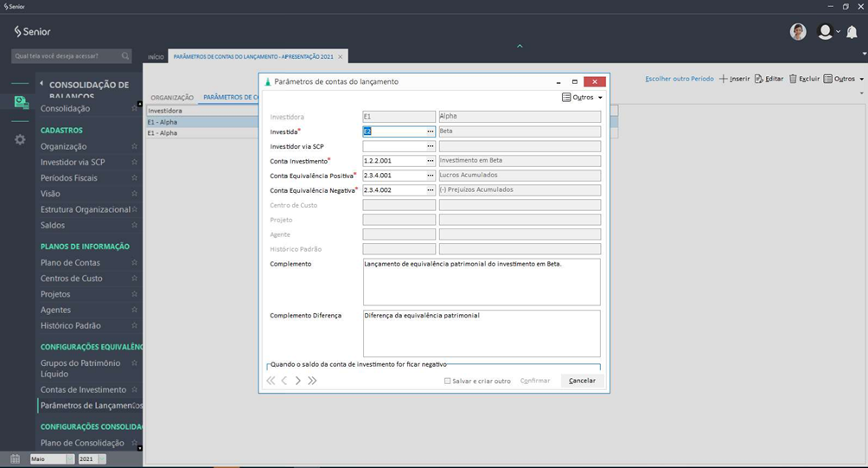This screenshot has width=868, height=468.
Task: Open lookup for Conta Investimento field
Action: 430,161
